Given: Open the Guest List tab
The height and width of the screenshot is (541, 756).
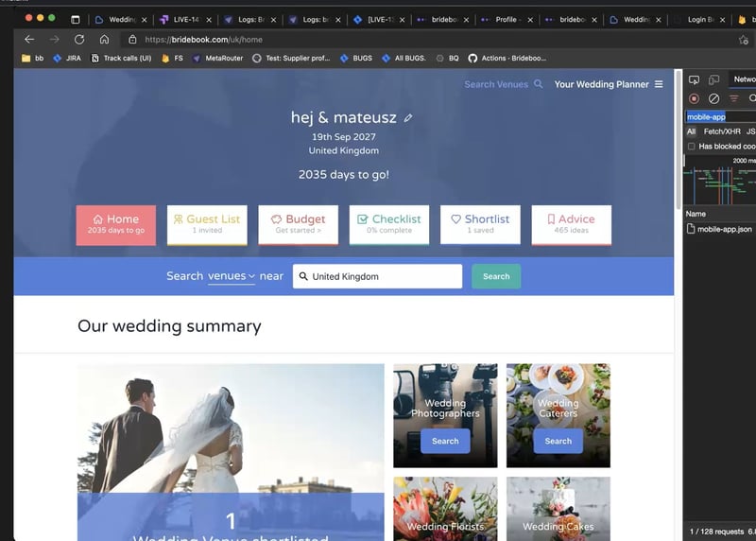Looking at the screenshot, I should coord(207,224).
